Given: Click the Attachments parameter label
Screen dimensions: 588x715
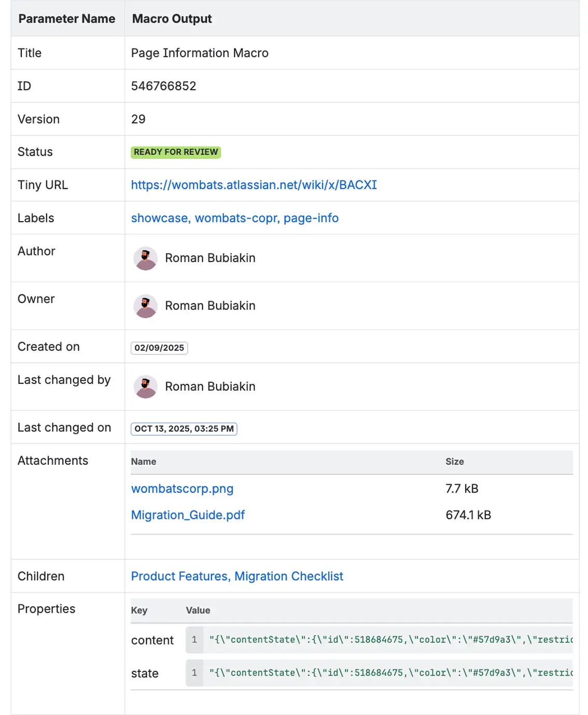Looking at the screenshot, I should click(x=53, y=461).
